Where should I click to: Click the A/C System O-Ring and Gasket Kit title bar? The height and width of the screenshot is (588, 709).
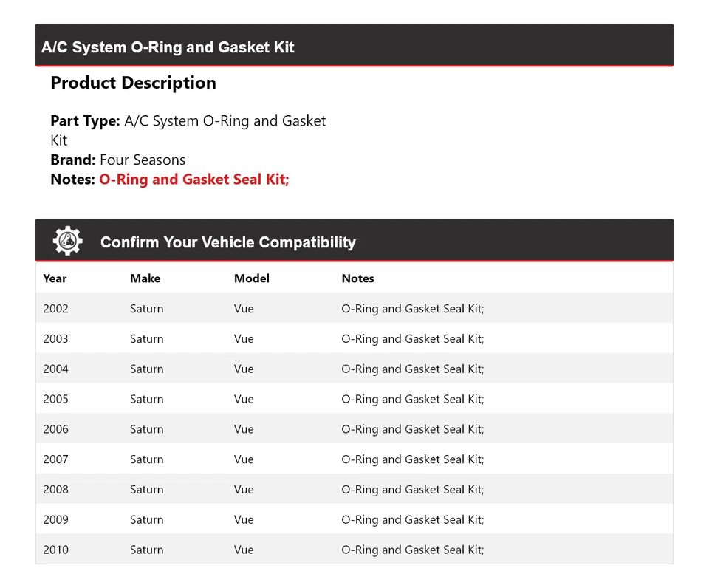pyautogui.click(x=168, y=47)
